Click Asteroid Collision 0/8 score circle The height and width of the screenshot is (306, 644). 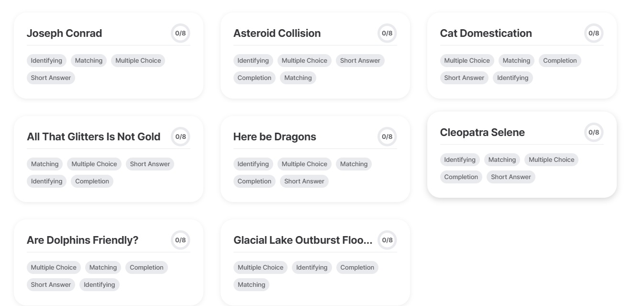(x=387, y=33)
